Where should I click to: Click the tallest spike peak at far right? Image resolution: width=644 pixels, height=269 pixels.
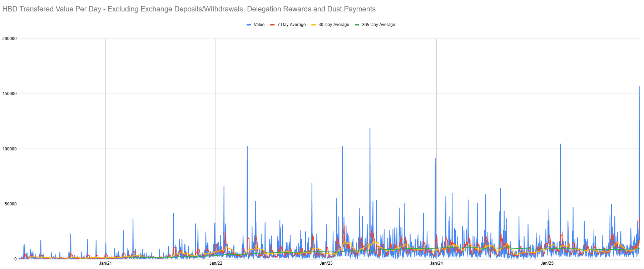tap(639, 86)
